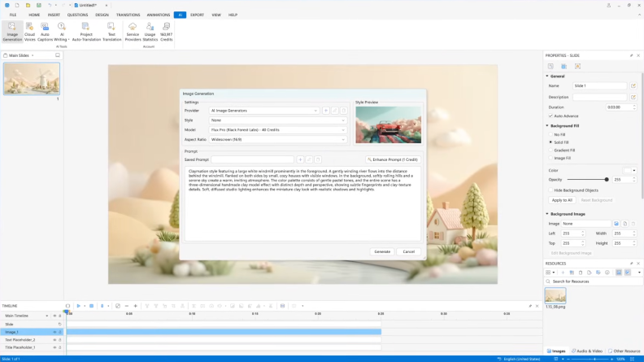Click the Project Auto-Translation icon

point(86,31)
